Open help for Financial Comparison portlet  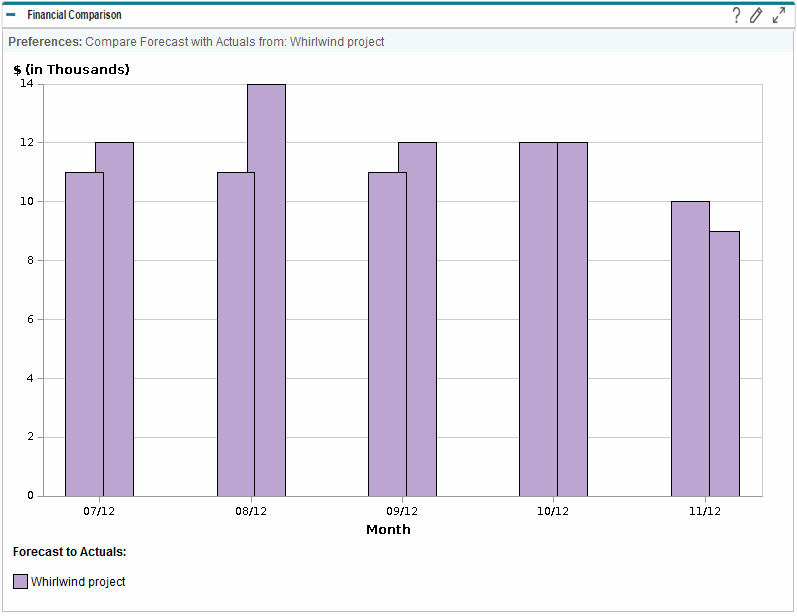[736, 15]
